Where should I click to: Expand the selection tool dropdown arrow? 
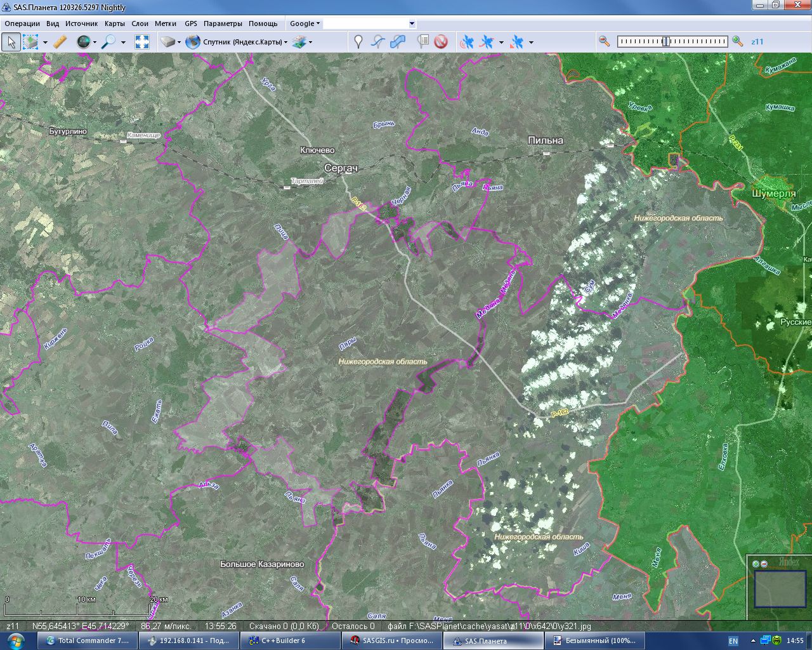[x=45, y=43]
